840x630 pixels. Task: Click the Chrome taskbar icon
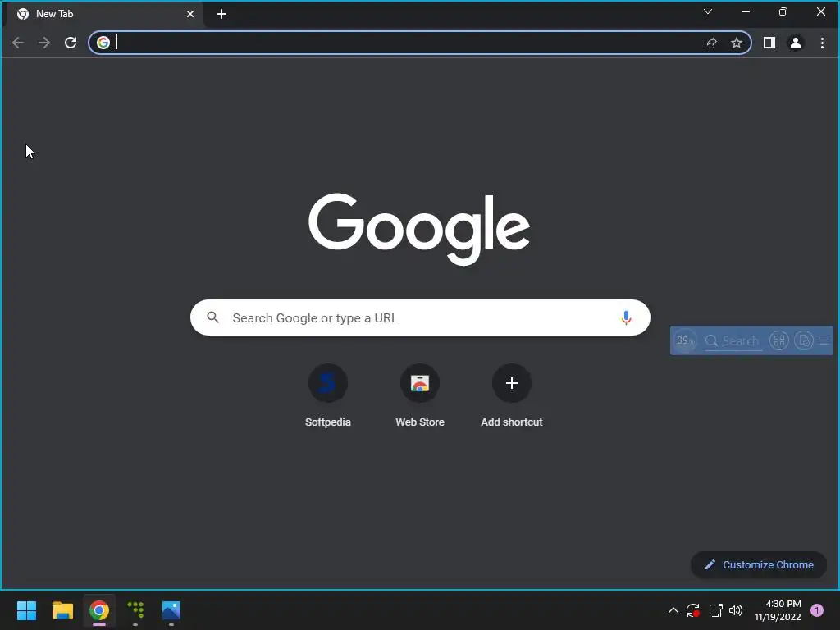[99, 610]
